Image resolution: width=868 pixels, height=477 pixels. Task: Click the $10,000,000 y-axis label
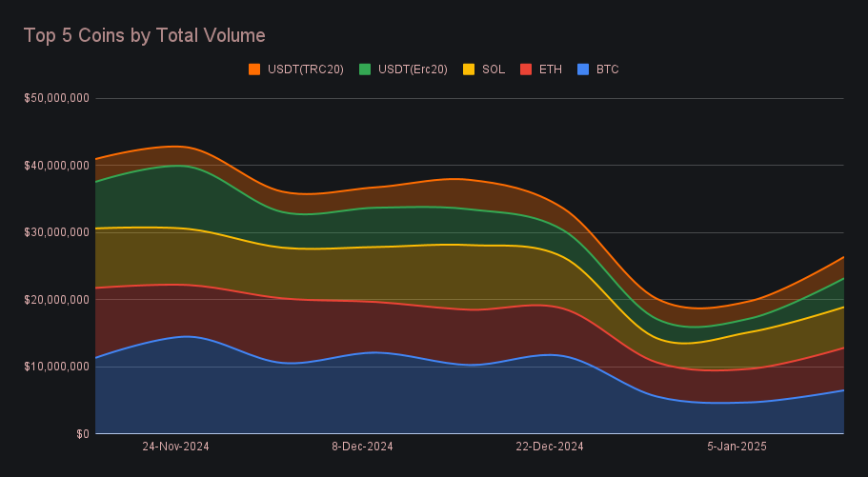click(x=58, y=367)
